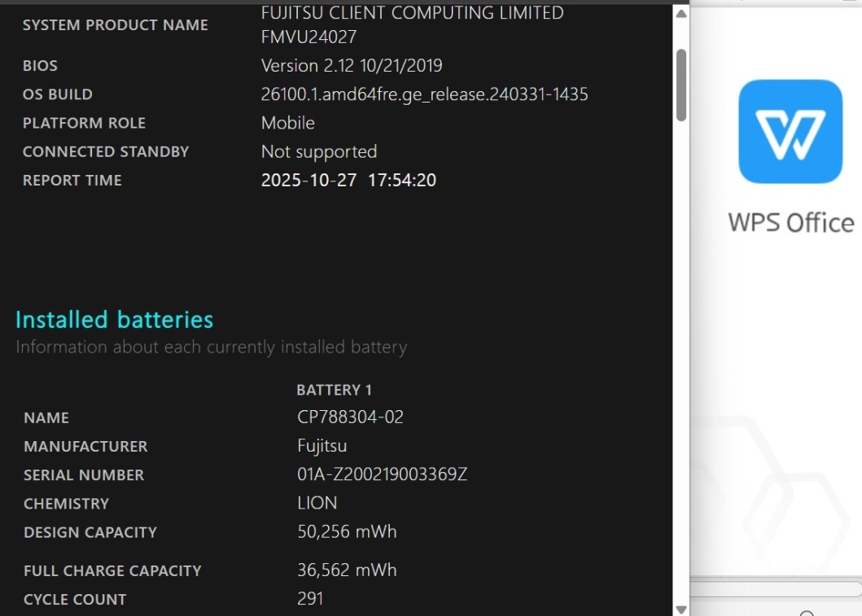Click the DESIGN CAPACITY label
This screenshot has height=616, width=862.
[x=90, y=532]
